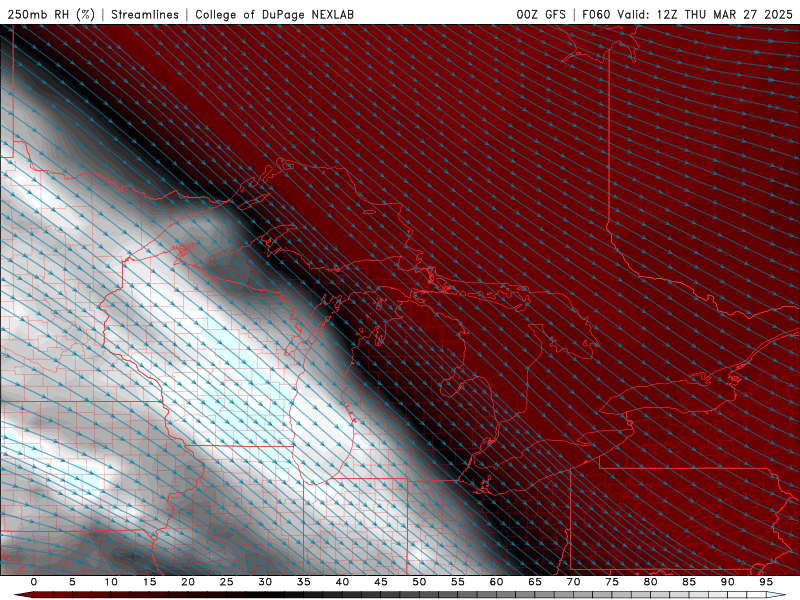Click the black colorbar segment below "35"
Screen dimensions: 800x600
[304, 595]
